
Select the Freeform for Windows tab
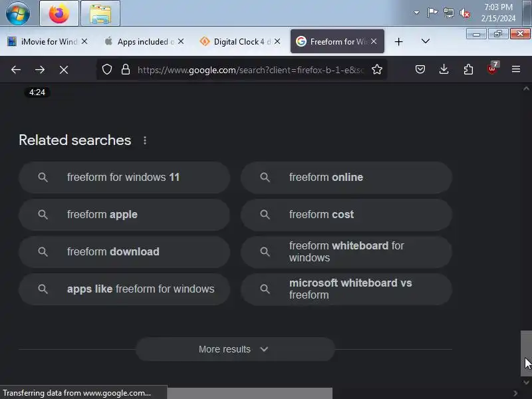tap(337, 42)
